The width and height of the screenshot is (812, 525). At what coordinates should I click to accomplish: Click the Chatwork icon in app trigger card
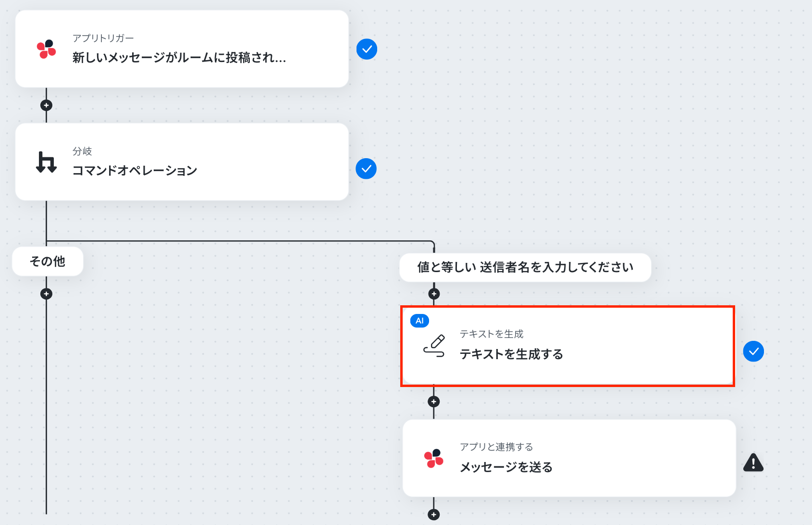click(47, 49)
